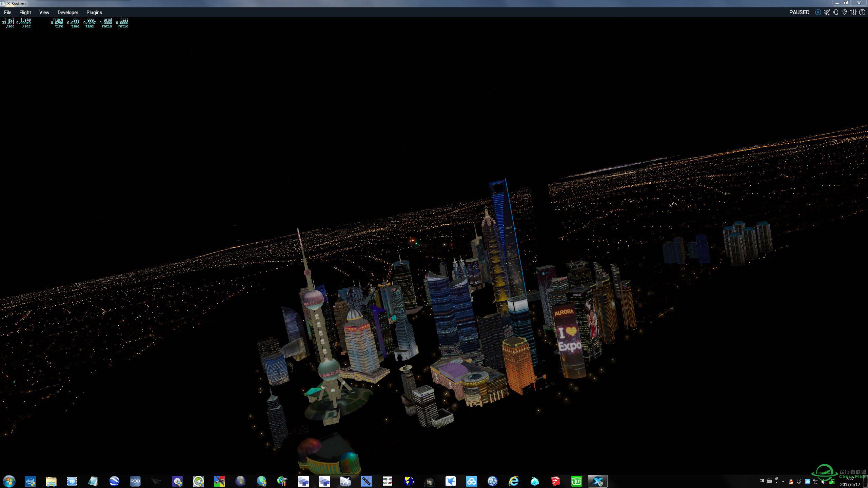The width and height of the screenshot is (868, 488).
Task: Open Google Earth from the taskbar
Action: (114, 481)
